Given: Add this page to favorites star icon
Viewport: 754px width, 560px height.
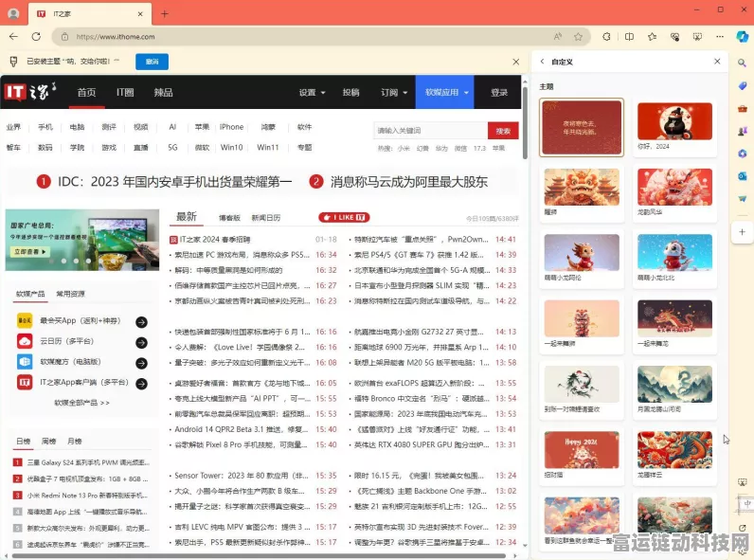Looking at the screenshot, I should point(578,37).
